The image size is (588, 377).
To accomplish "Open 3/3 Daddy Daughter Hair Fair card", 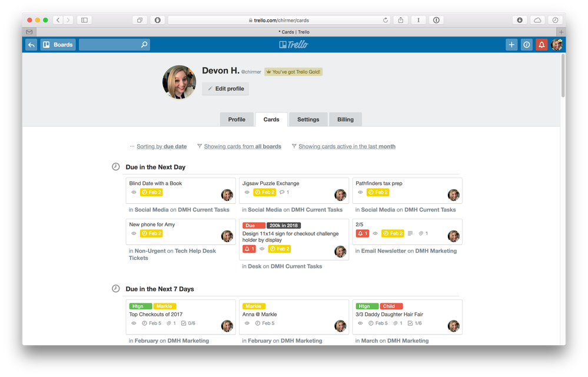I will (407, 317).
